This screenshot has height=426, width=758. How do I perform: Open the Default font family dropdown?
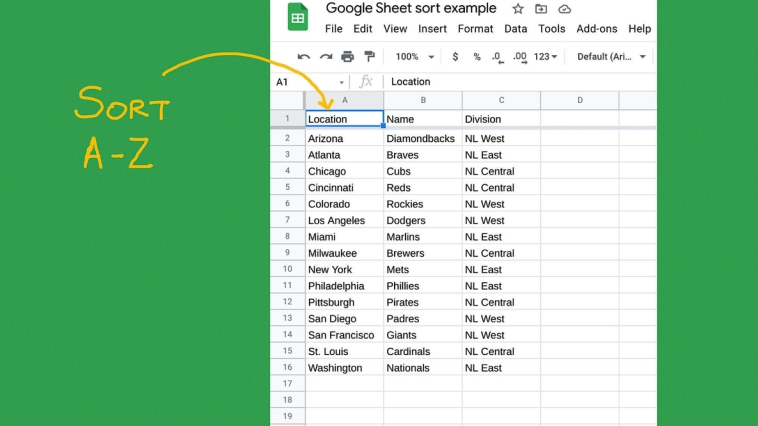coord(611,57)
